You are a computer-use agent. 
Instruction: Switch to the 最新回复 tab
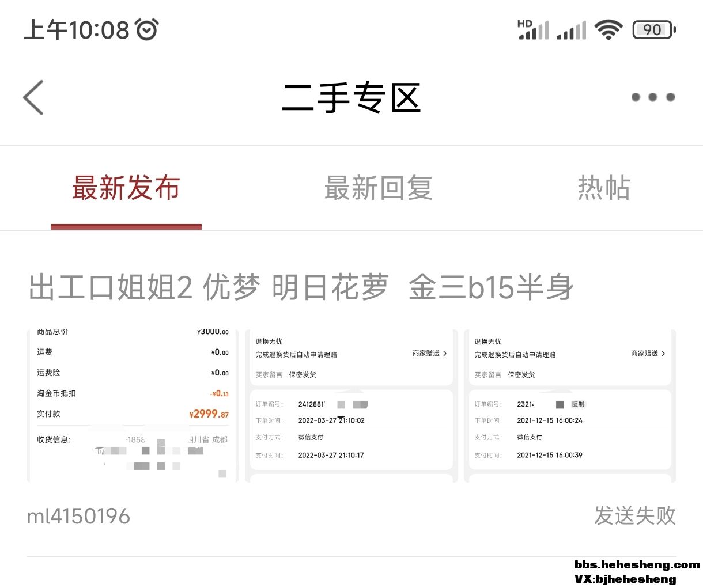[379, 188]
